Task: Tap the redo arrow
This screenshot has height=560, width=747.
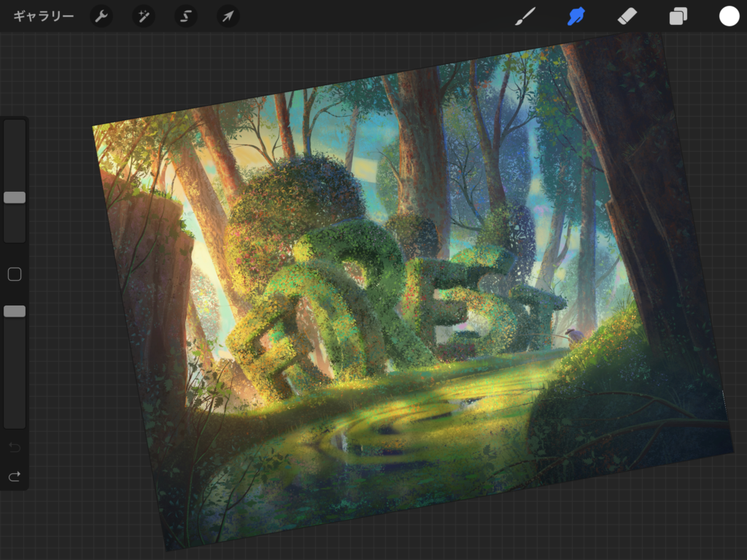Action: point(15,476)
